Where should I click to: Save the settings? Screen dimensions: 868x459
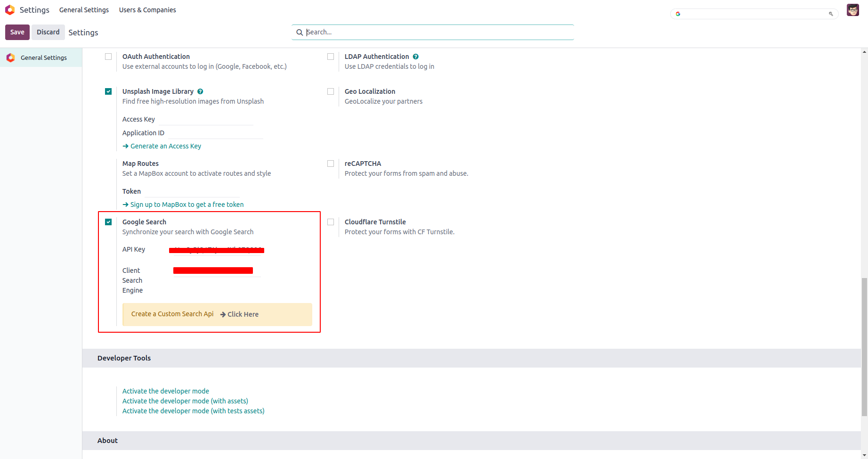pyautogui.click(x=17, y=32)
